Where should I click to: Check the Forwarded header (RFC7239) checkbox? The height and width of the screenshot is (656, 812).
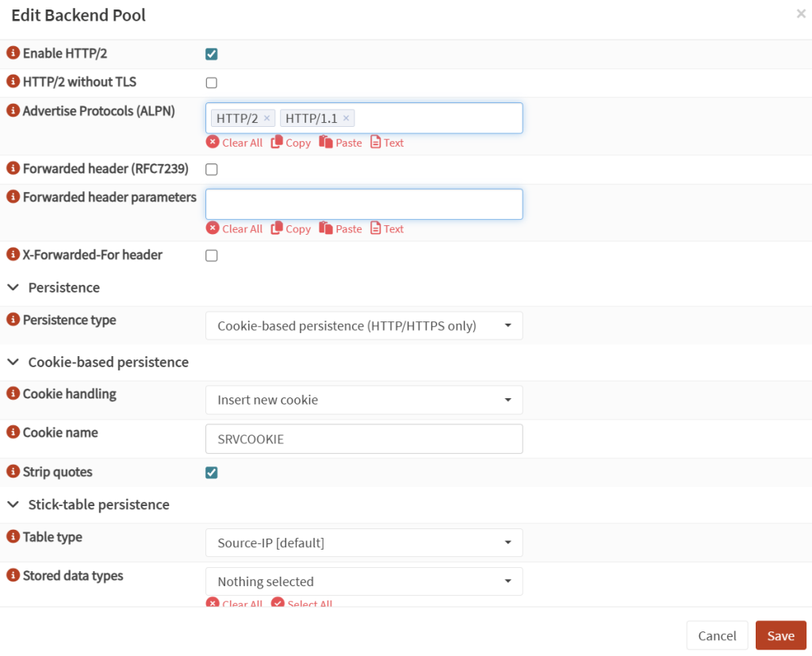coord(211,168)
